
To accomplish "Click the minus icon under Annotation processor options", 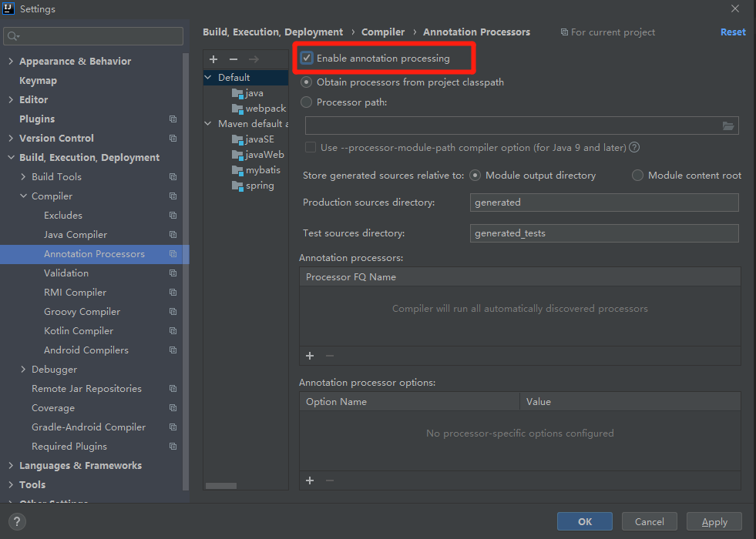I will point(330,480).
